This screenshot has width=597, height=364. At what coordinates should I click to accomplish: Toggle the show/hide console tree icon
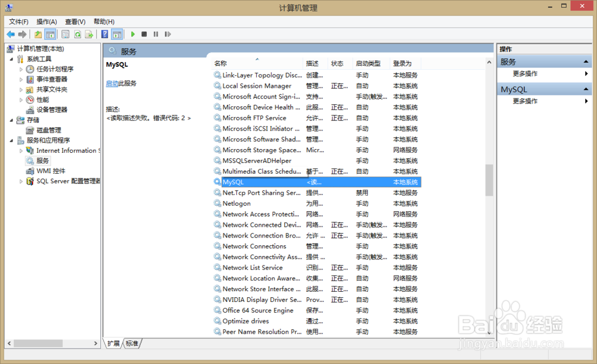pyautogui.click(x=50, y=34)
